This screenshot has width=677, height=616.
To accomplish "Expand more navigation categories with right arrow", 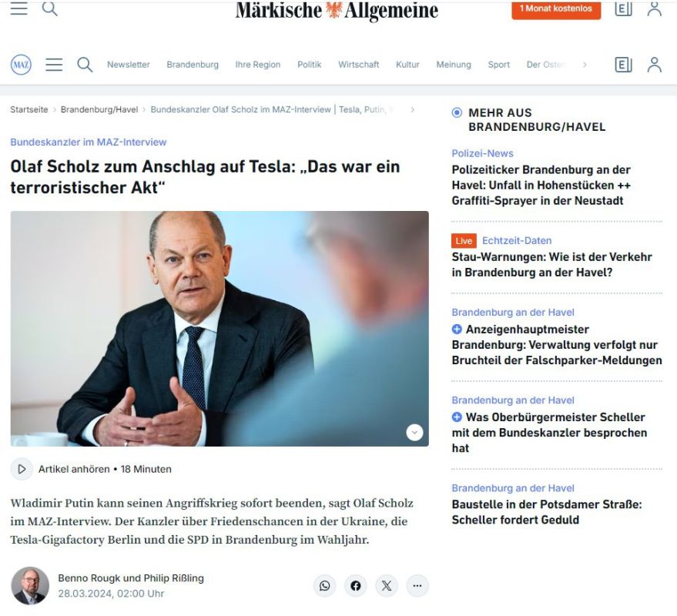I will 585,65.
